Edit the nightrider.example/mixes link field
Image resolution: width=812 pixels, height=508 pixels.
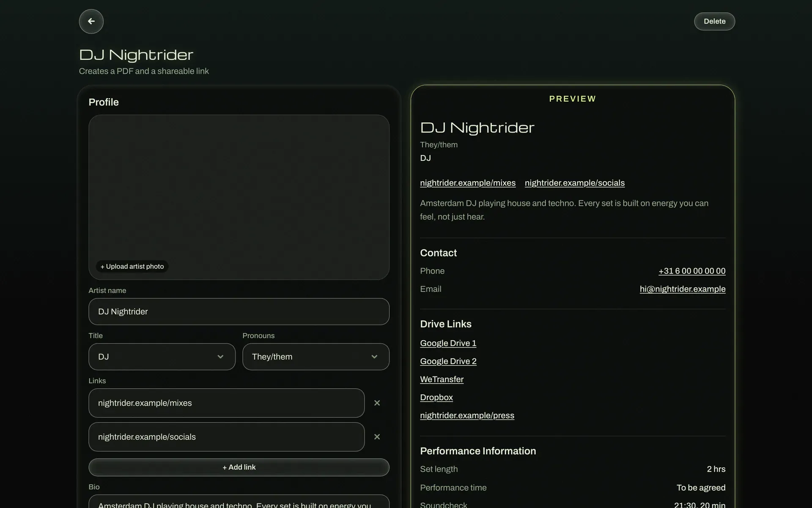tap(227, 403)
